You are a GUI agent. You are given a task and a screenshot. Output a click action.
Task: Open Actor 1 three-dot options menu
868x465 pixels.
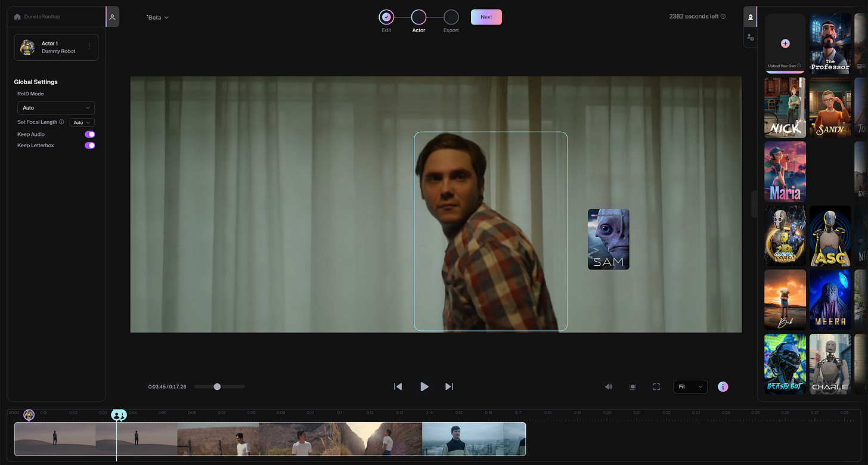tap(89, 46)
